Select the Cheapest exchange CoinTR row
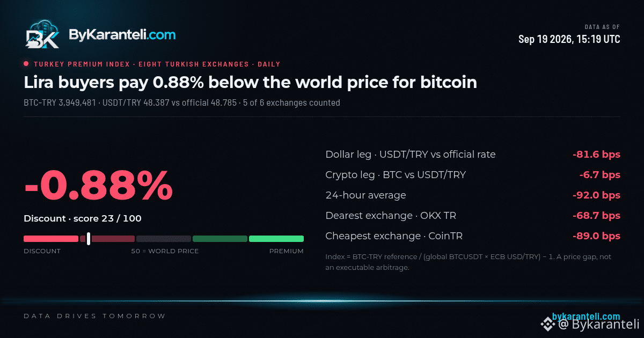The width and height of the screenshot is (644, 338). point(473,236)
